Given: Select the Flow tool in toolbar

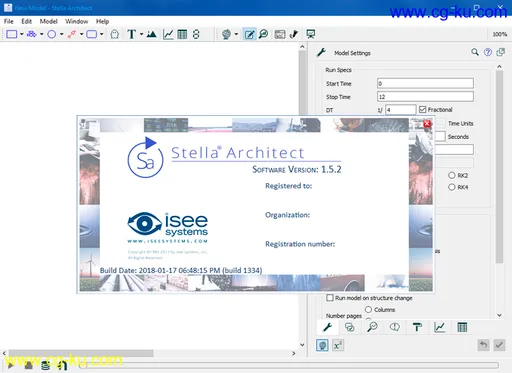Looking at the screenshot, I should 31,34.
